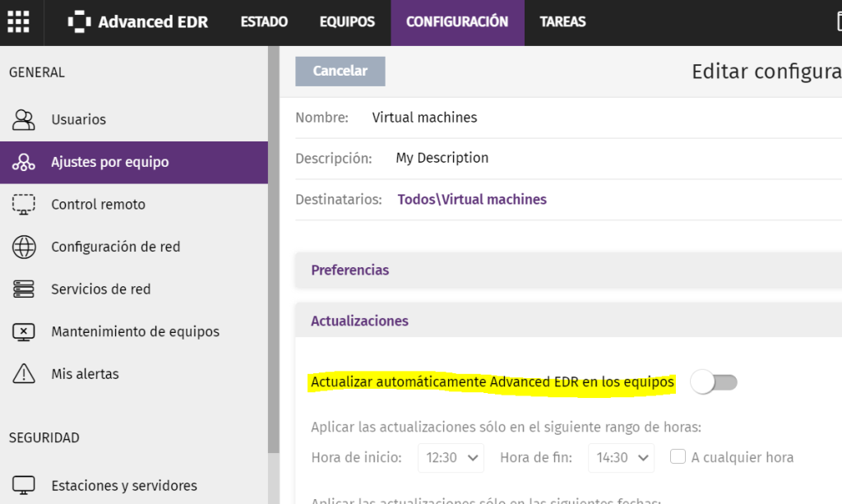Click the Estaciones y servidores monitor icon
Screen dimensions: 842x504
tap(24, 485)
